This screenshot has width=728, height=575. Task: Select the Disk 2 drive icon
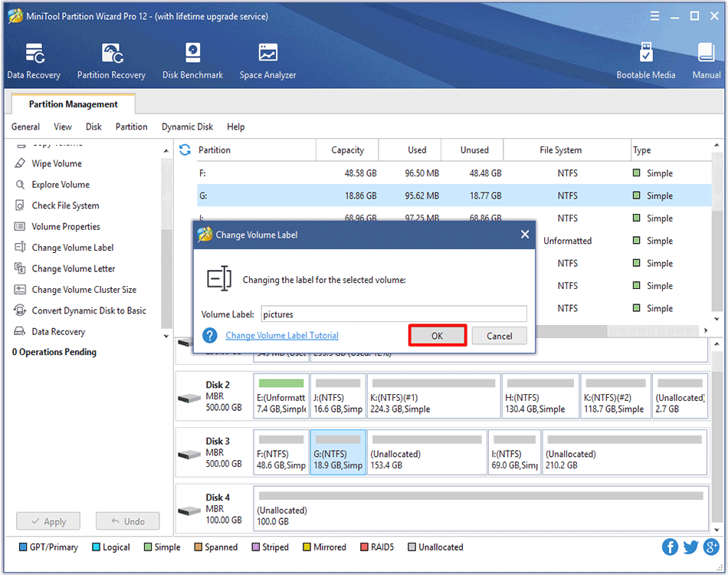[x=189, y=398]
